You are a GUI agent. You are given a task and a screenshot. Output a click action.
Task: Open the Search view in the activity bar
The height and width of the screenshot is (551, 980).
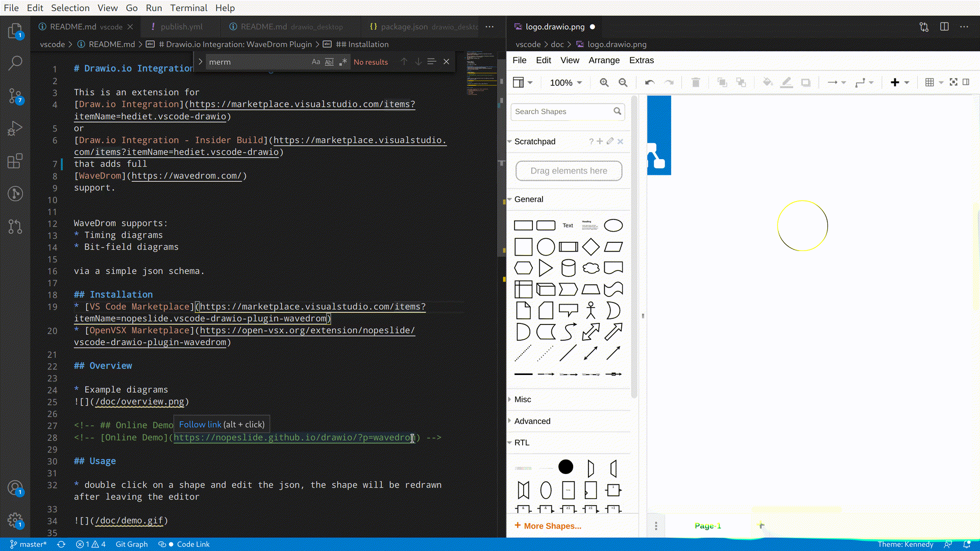coord(15,63)
